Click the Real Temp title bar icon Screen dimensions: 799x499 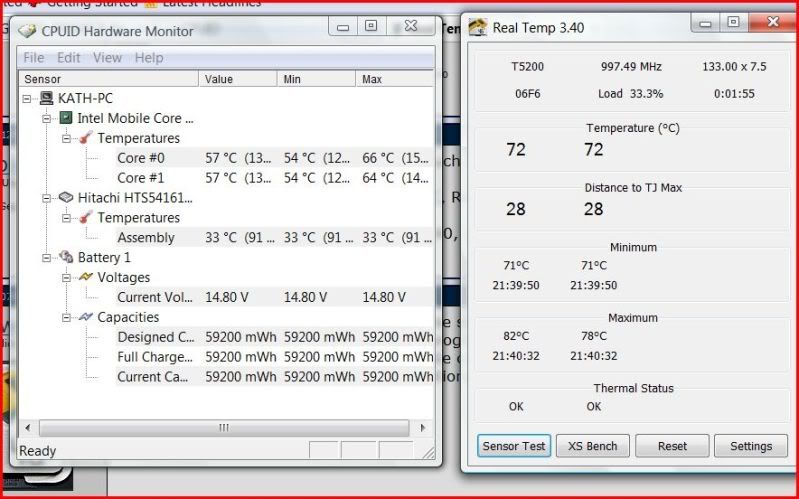point(477,27)
